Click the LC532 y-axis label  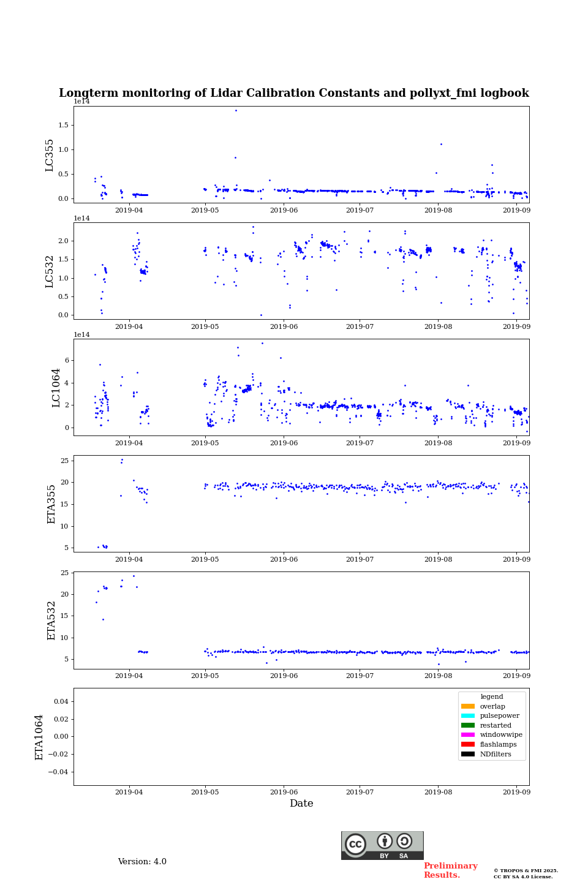(x=50, y=271)
